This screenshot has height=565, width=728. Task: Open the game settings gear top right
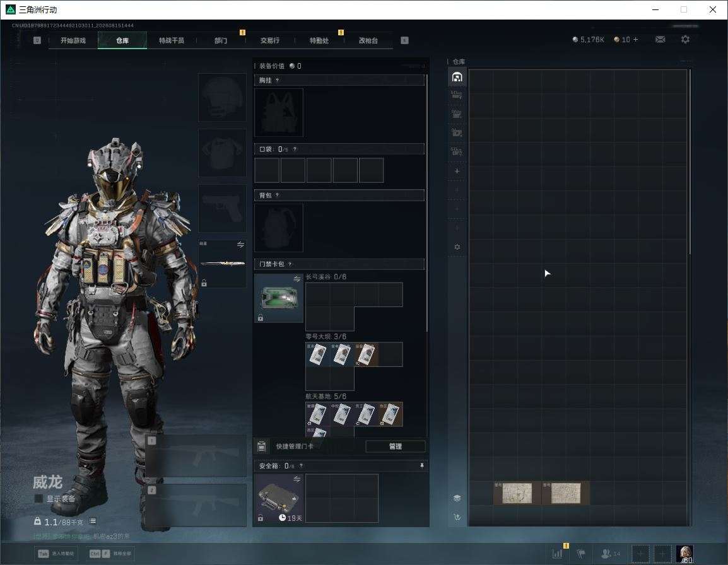point(685,40)
